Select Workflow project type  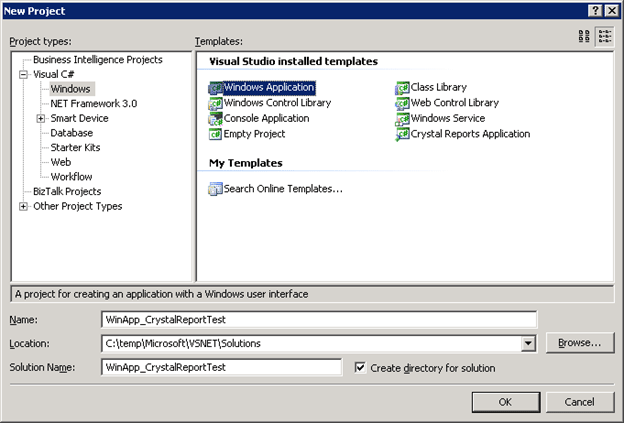72,177
